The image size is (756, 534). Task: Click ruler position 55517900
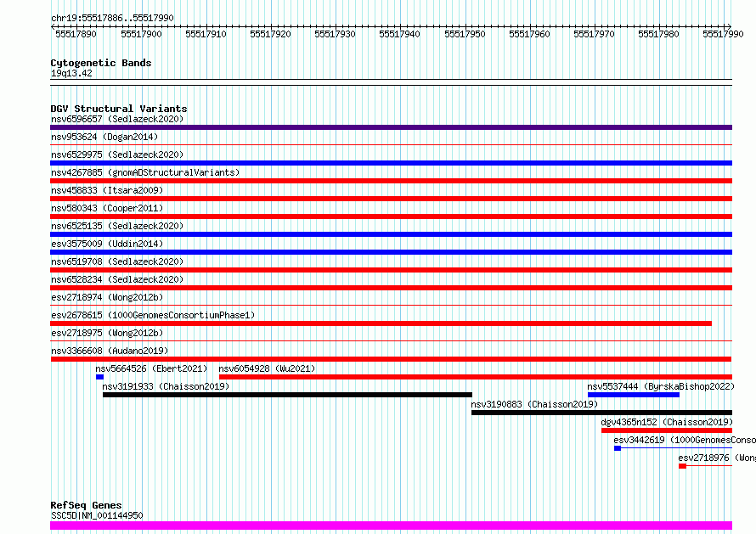point(141,34)
